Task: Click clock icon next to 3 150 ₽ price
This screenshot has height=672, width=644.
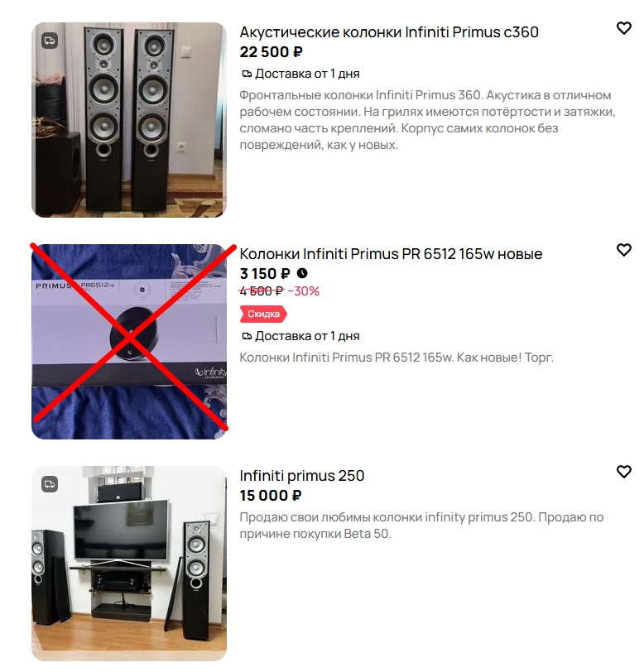Action: point(302,273)
